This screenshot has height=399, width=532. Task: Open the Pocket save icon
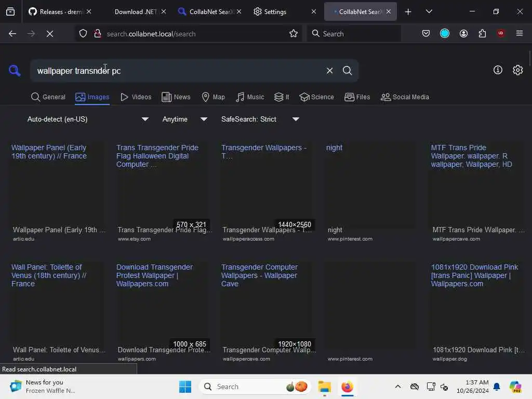(426, 34)
